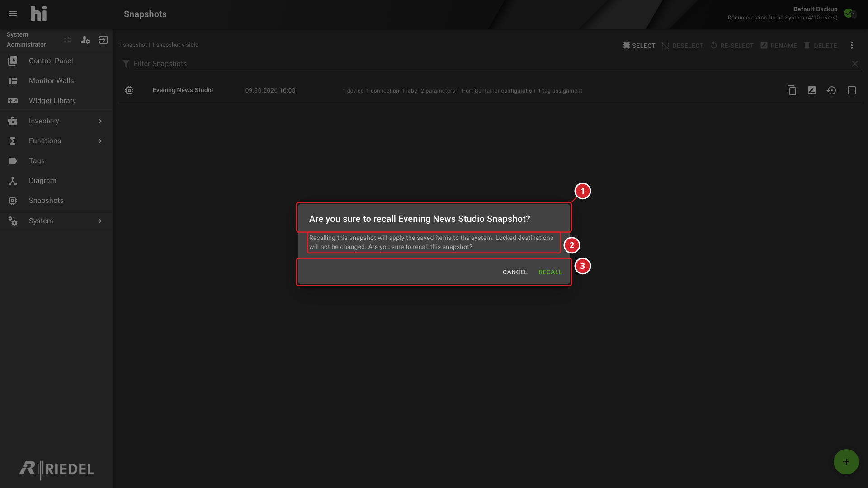Click the filter funnel icon

(126, 64)
